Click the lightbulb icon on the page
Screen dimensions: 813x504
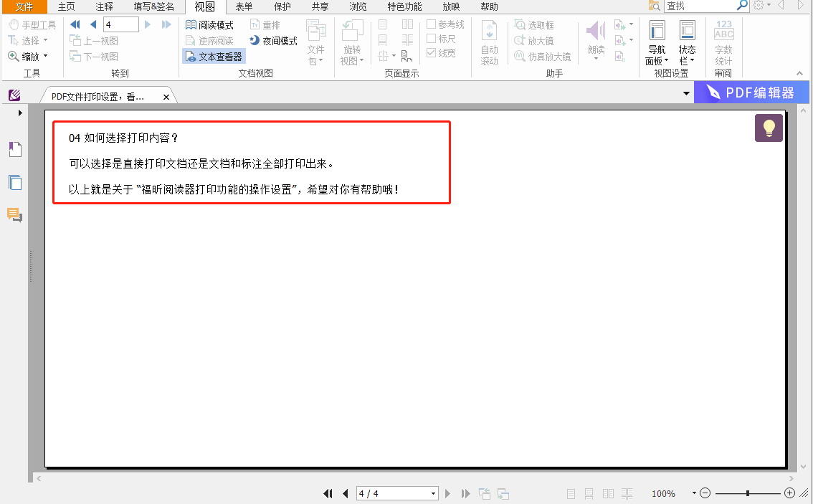(x=769, y=128)
